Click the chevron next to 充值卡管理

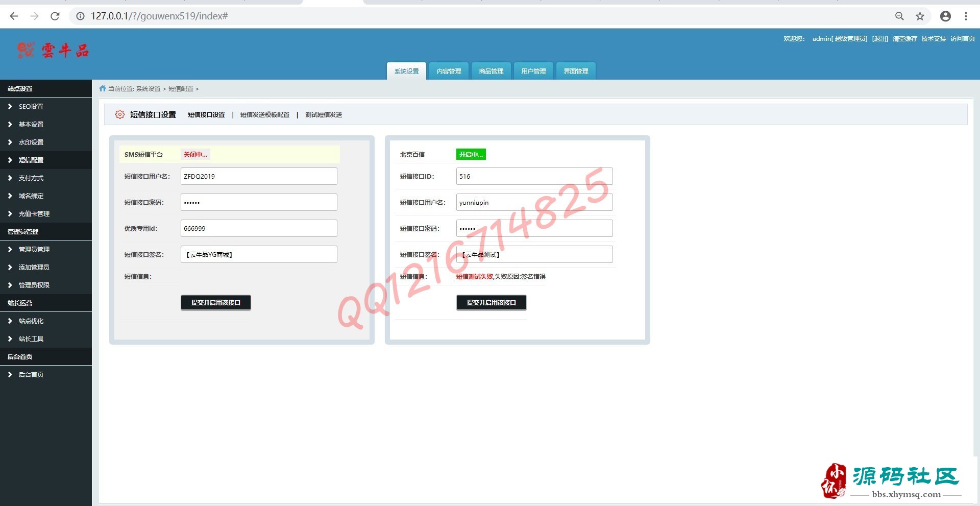[10, 213]
